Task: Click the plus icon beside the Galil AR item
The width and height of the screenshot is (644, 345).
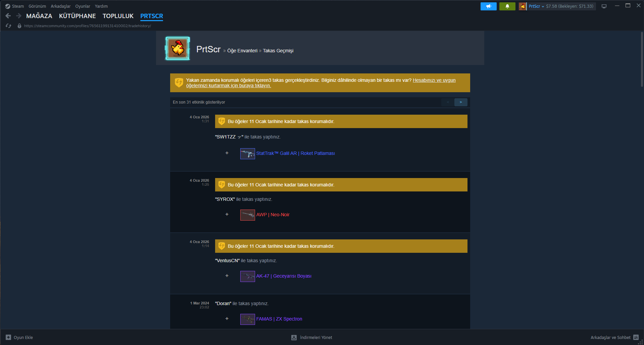Action: tap(227, 153)
